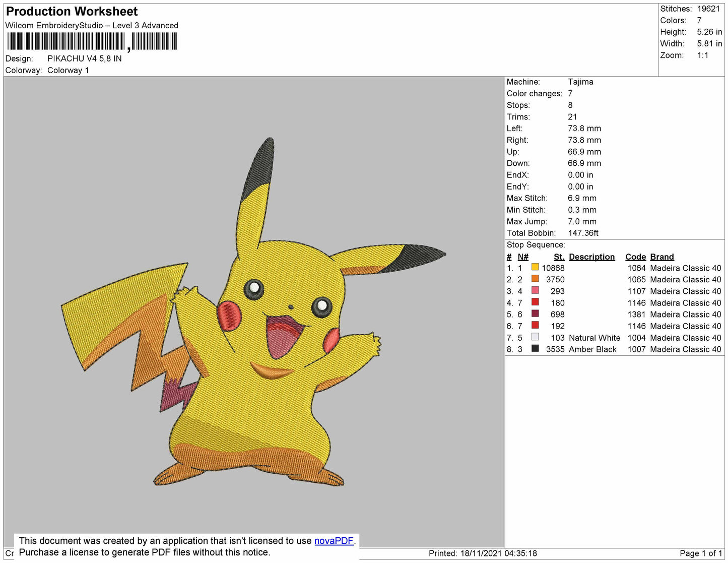This screenshot has height=563, width=728.
Task: Pick the pink swatch for code 1107
Action: 535,291
